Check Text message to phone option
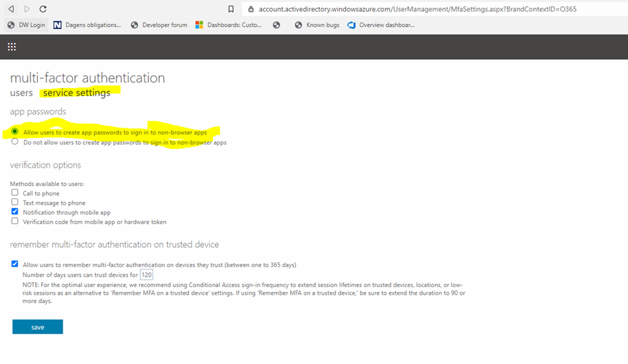Screen dimensions: 628x364 point(15,203)
